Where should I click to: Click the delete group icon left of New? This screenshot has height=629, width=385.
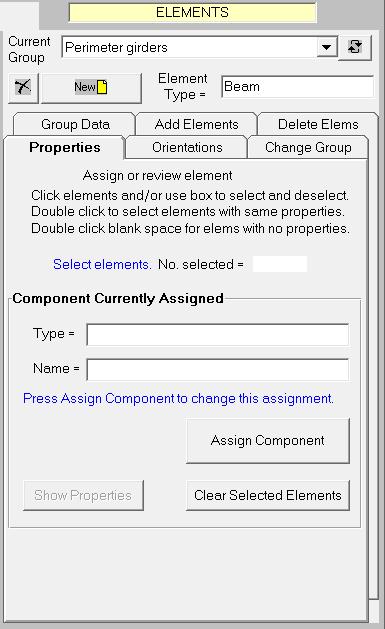pos(23,87)
